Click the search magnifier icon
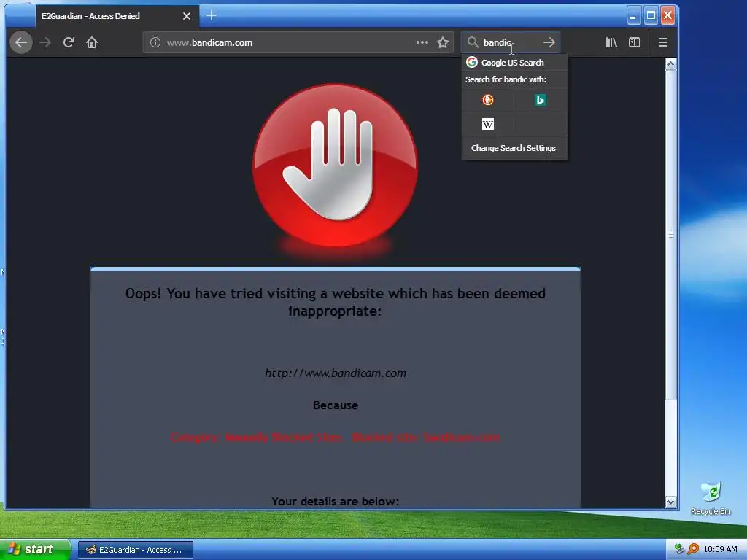Image resolution: width=747 pixels, height=560 pixels. tap(473, 42)
